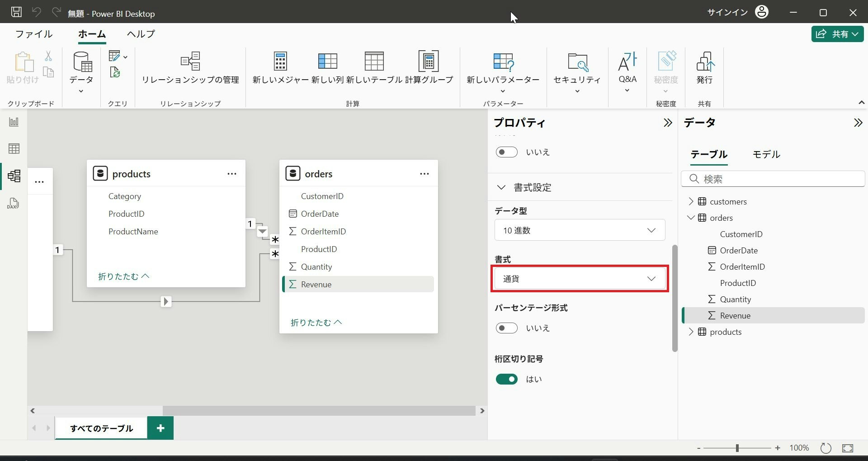Click the 検索 search field in Data pane
Image resolution: width=868 pixels, height=461 pixels.
[773, 179]
